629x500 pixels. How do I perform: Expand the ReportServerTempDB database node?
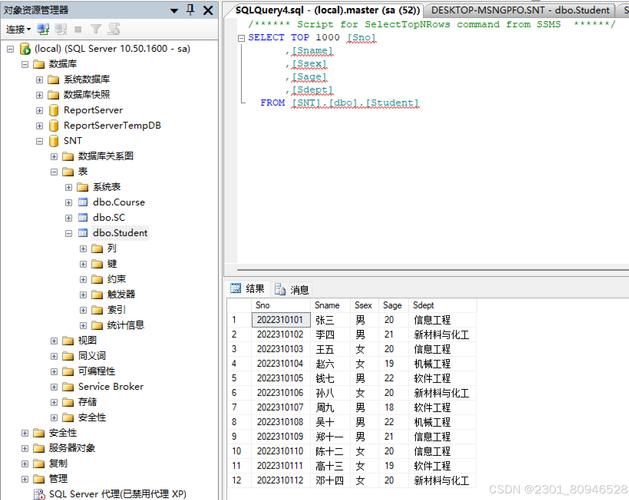point(40,126)
